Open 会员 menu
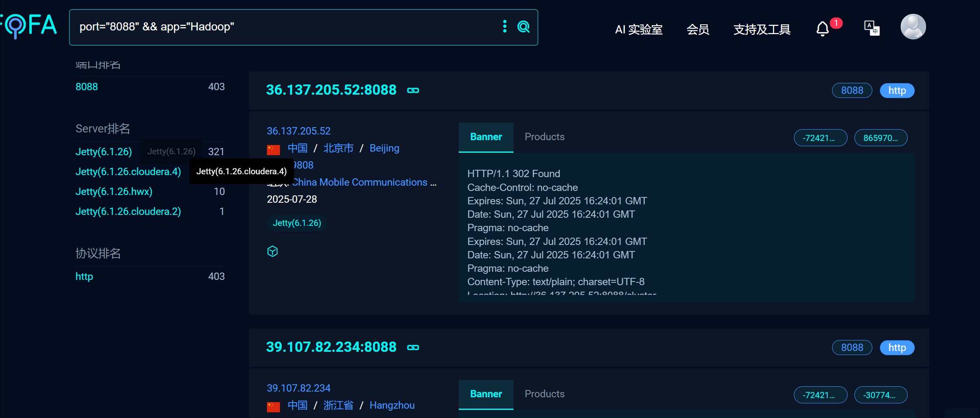Viewport: 980px width, 418px height. 698,29
